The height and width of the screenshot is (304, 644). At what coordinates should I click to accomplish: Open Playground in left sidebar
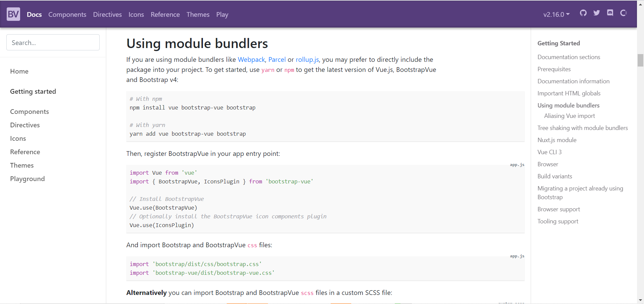27,179
